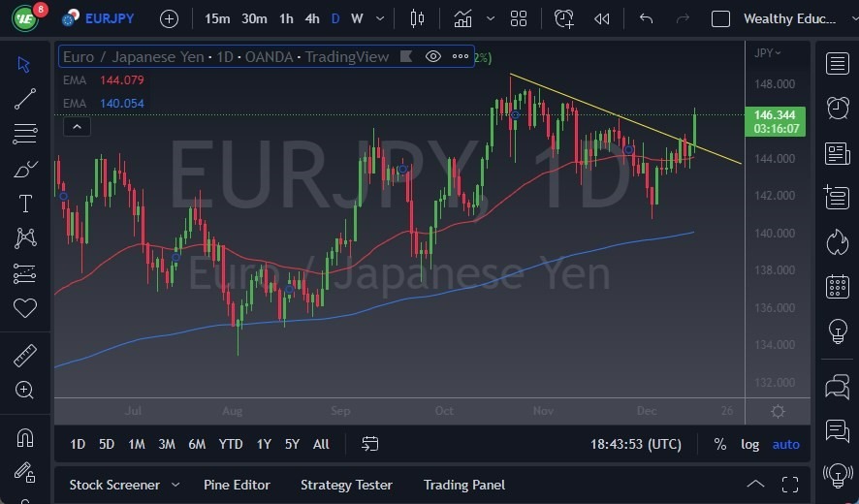Image resolution: width=859 pixels, height=504 pixels.
Task: Toggle chart symbol visibility eye icon
Action: coord(432,56)
